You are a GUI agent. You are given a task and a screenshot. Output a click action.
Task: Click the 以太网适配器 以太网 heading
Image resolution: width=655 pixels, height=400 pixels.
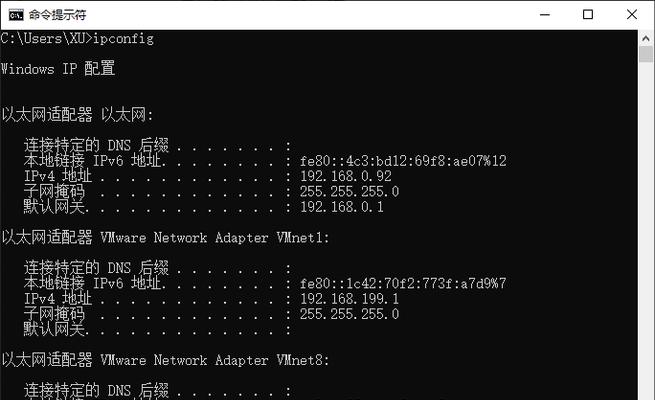click(78, 114)
